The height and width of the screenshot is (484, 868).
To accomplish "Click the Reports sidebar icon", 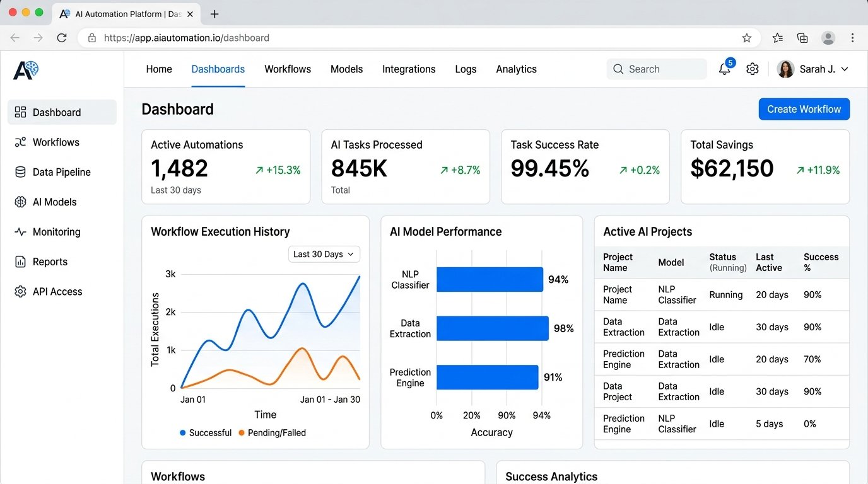I will [20, 262].
